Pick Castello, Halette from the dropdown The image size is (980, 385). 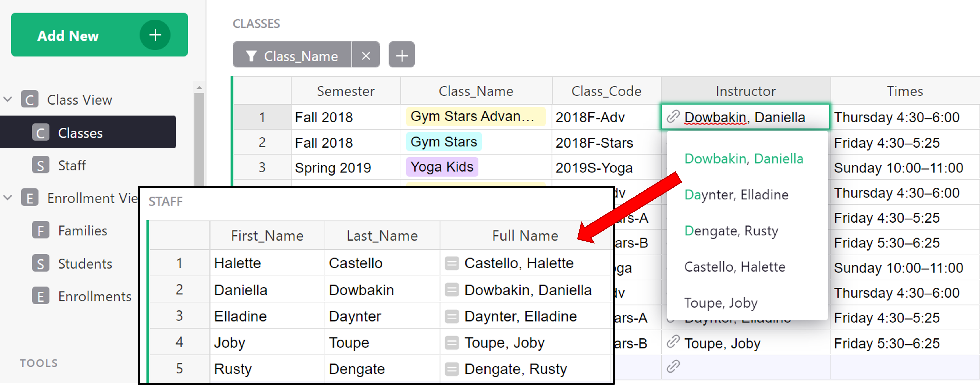tap(734, 267)
